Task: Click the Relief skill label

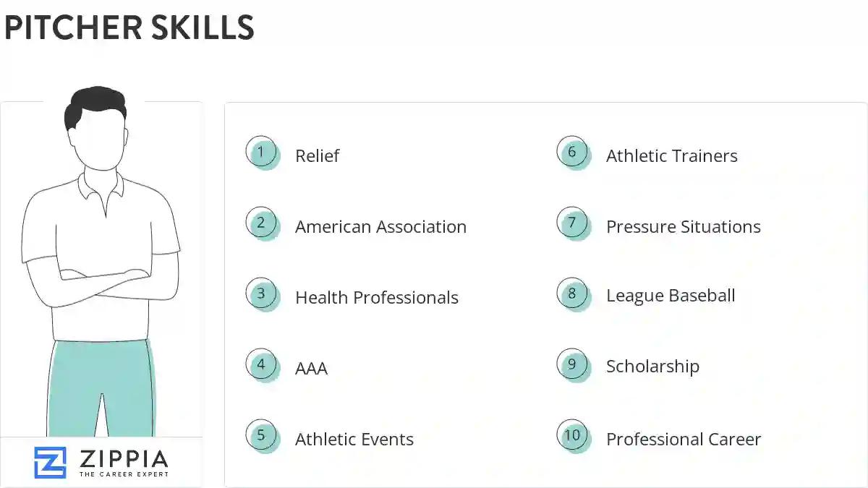Action: [x=317, y=156]
